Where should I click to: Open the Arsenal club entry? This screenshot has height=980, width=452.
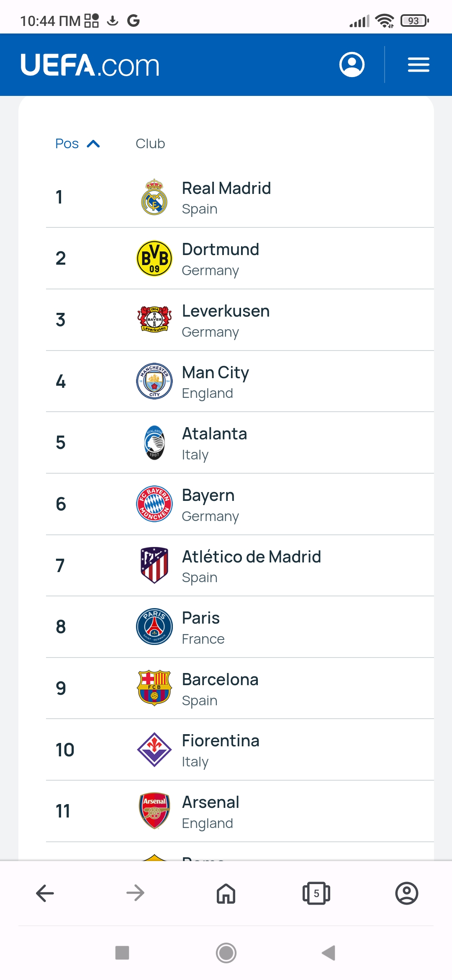point(211,803)
